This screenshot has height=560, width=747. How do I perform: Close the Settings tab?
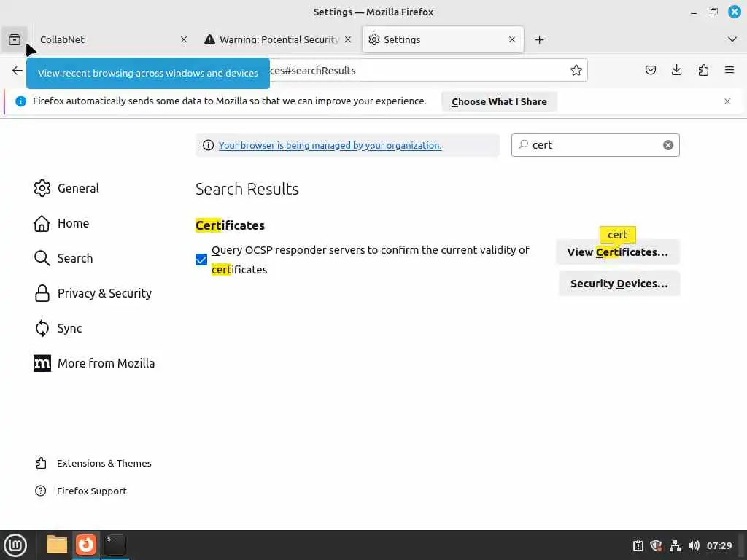click(512, 39)
